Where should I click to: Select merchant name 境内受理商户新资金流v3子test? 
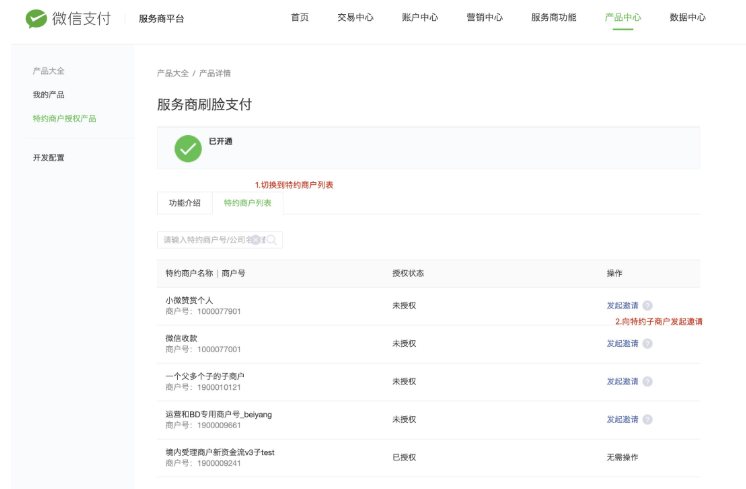click(x=220, y=452)
